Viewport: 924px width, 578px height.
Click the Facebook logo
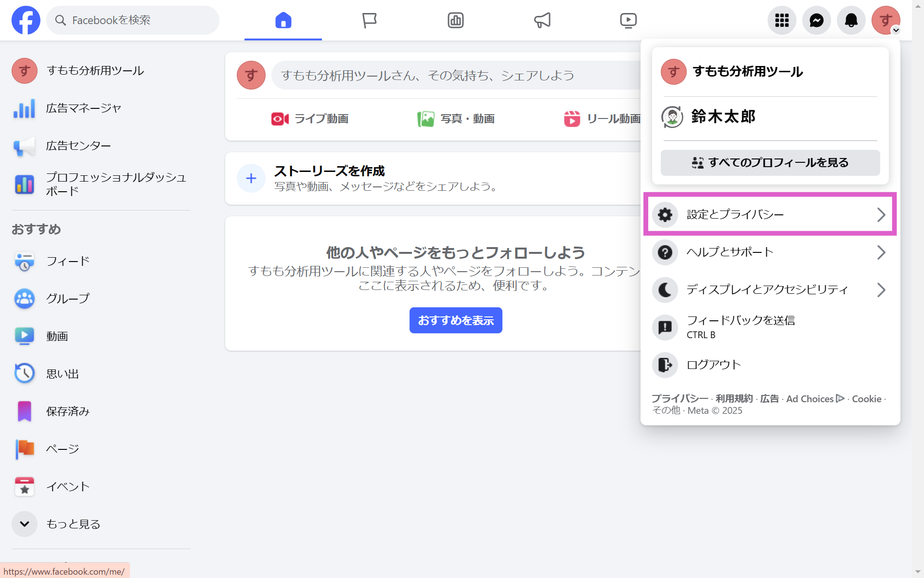[26, 20]
